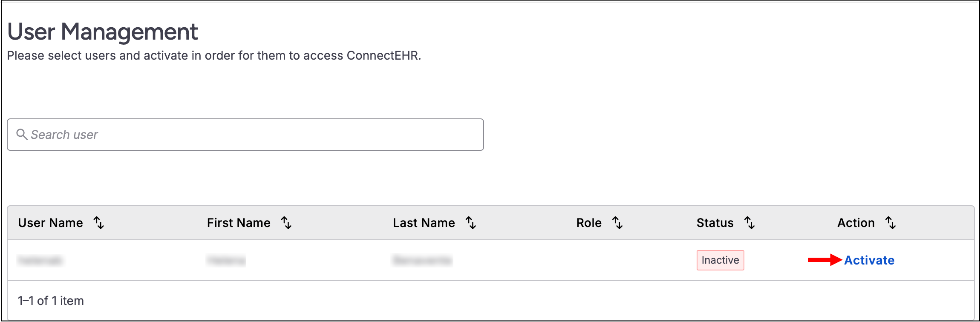Select the blurred user name cell
The image size is (980, 322).
40,260
